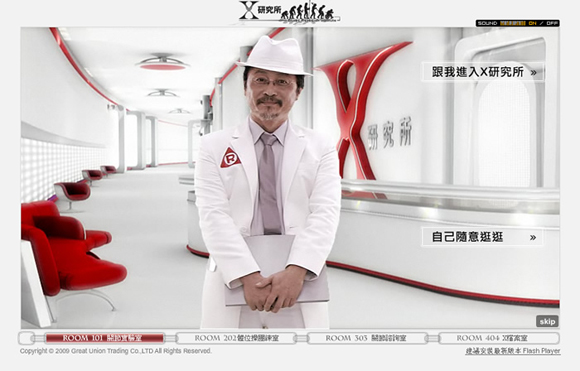Click the man's white hat

coord(274,56)
